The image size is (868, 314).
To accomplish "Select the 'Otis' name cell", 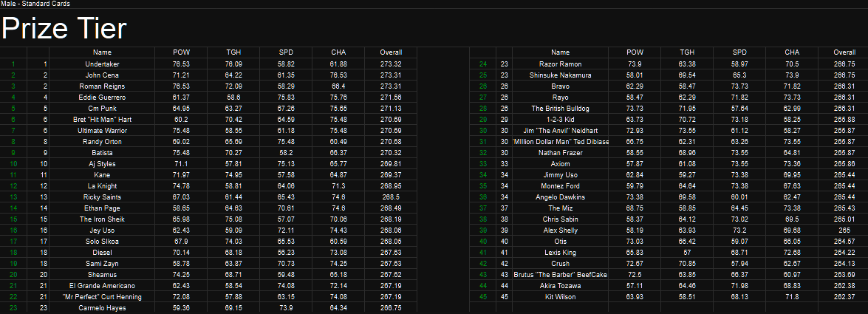I will [560, 242].
